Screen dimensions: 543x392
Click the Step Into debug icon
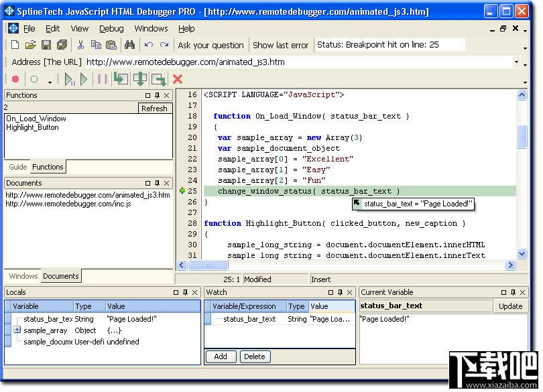coord(121,79)
